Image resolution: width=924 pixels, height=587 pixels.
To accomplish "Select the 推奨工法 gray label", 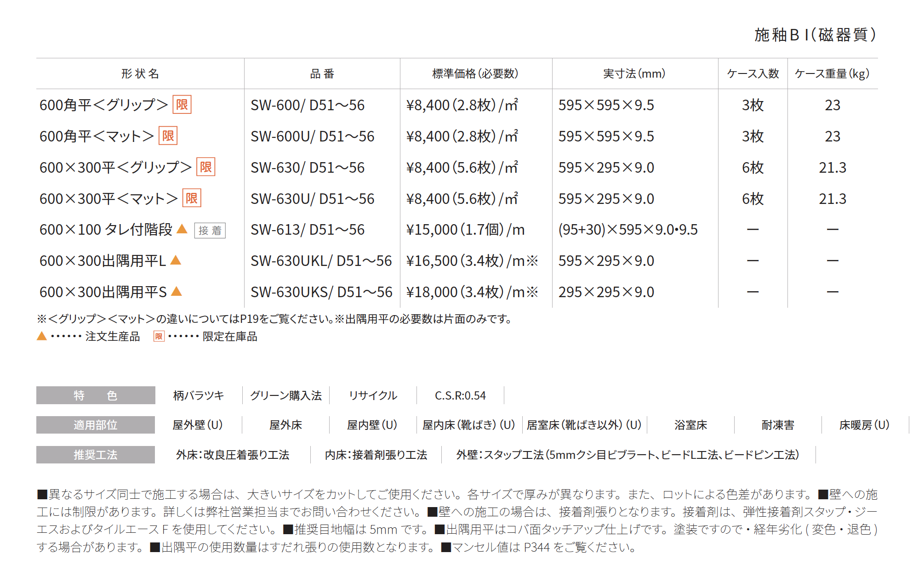I will [96, 455].
